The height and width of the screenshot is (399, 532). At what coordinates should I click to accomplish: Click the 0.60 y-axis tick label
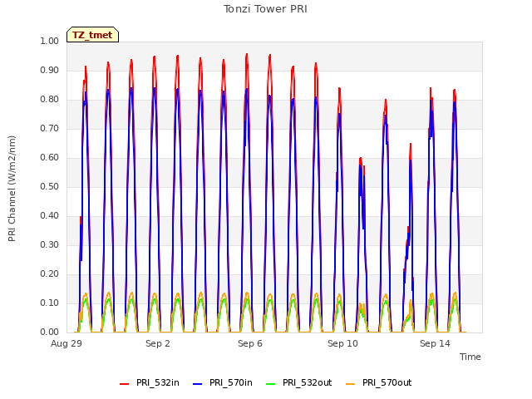point(50,157)
